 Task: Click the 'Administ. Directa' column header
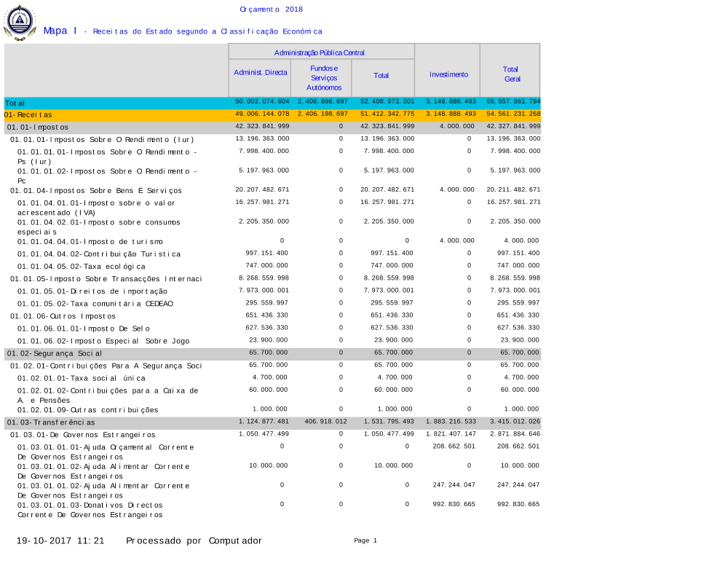pos(260,74)
